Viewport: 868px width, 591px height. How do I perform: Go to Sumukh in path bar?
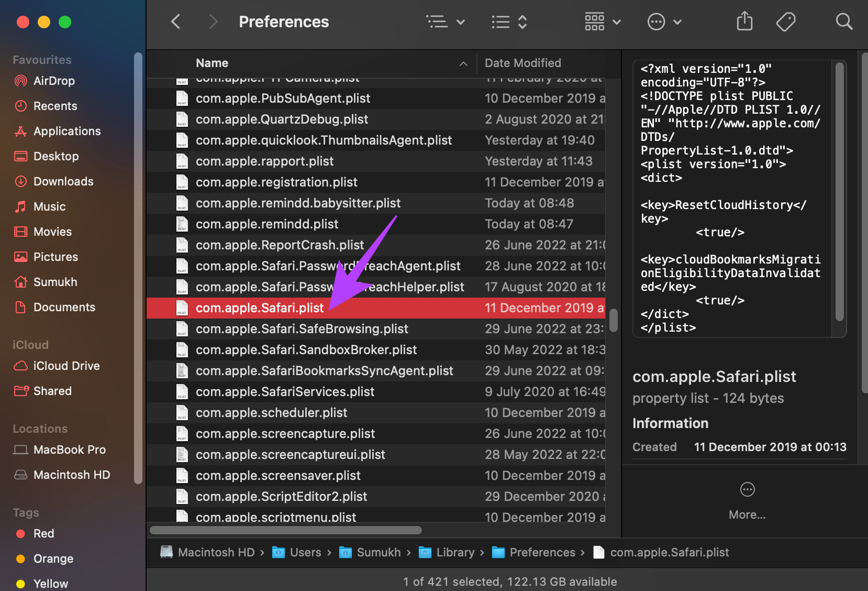click(370, 552)
